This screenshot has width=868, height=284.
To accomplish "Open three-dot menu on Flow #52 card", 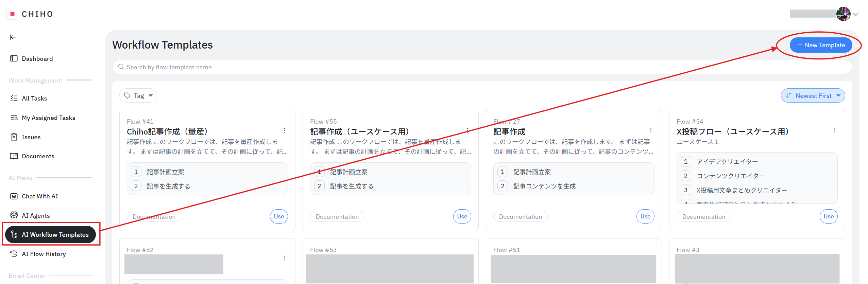I will click(284, 258).
